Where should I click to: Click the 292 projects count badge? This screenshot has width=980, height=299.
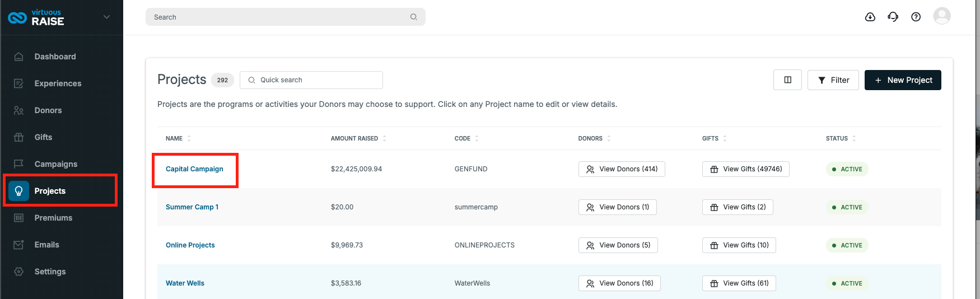[222, 80]
